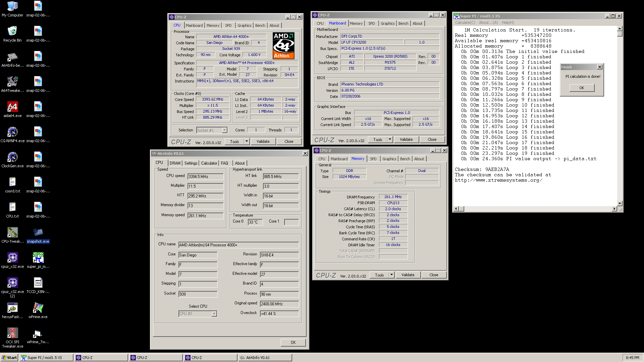Open Bench tab in CPU-Z Memory window

[405, 159]
